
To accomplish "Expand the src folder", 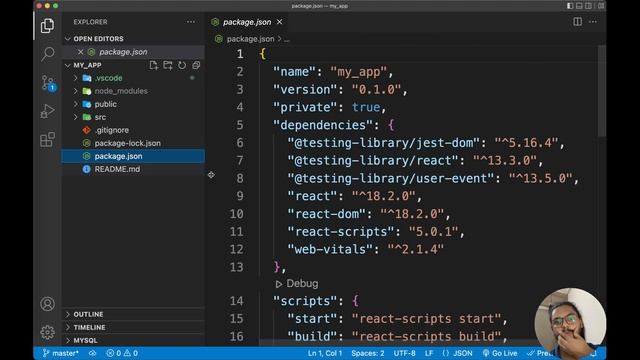I will click(76, 117).
